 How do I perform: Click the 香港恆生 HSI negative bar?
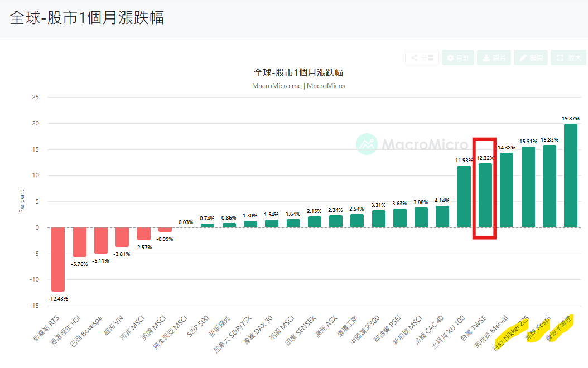click(80, 242)
